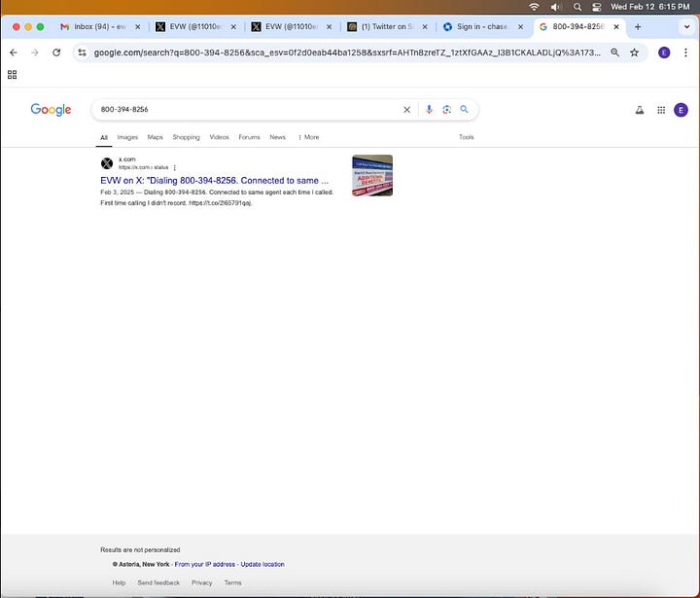Open the Privacy footer link

click(x=202, y=582)
